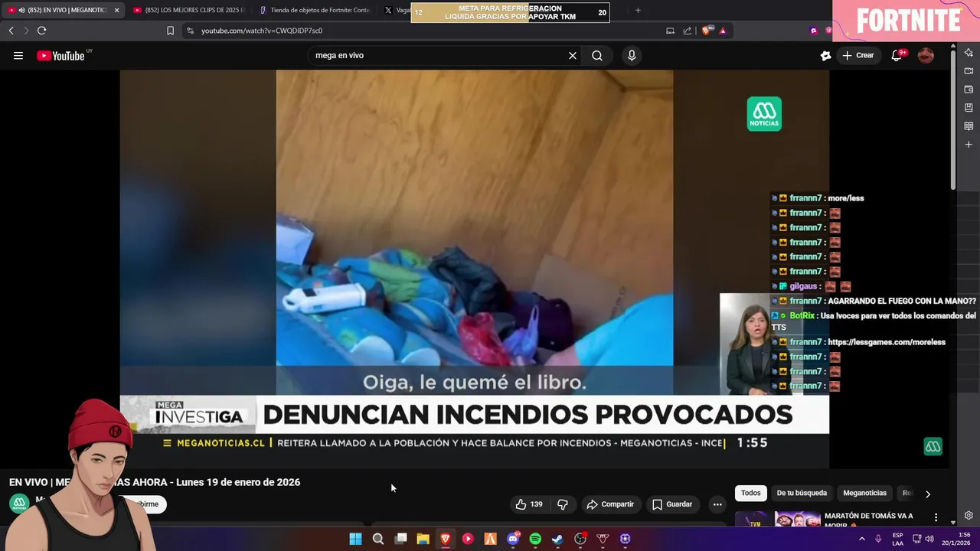The width and height of the screenshot is (980, 551).
Task: Go to the YouTube home logo
Action: click(60, 55)
